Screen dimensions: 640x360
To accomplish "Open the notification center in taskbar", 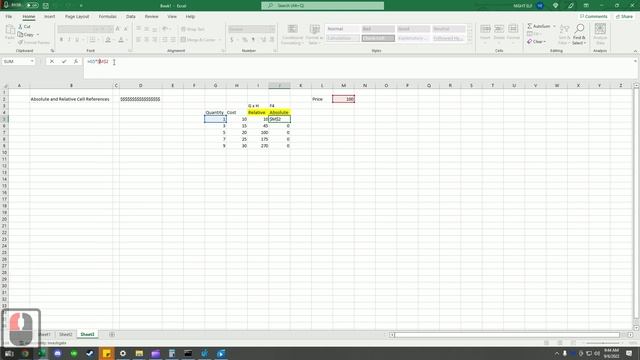I will [629, 353].
